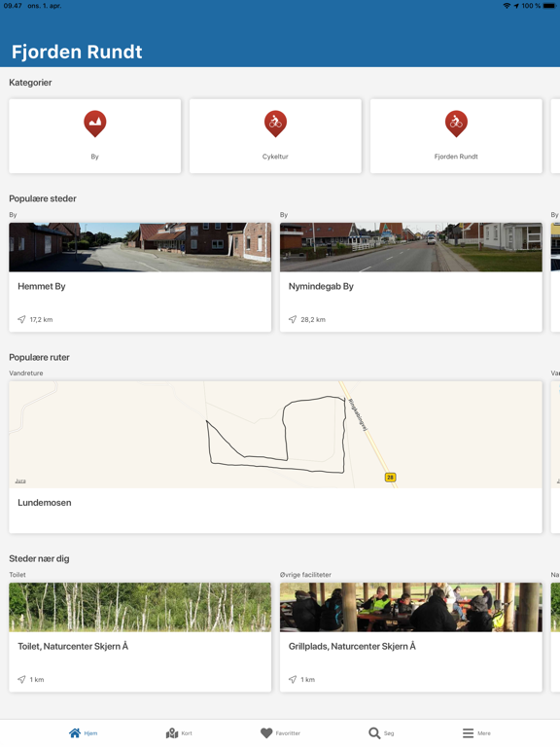Viewport: 560px width, 747px height.
Task: Open the Fjorden Rundt category pin icon
Action: pos(456,124)
